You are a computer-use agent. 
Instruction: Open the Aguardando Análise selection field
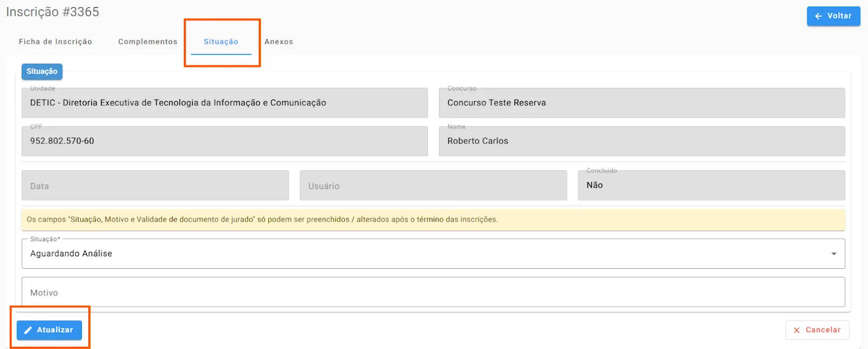click(x=423, y=254)
